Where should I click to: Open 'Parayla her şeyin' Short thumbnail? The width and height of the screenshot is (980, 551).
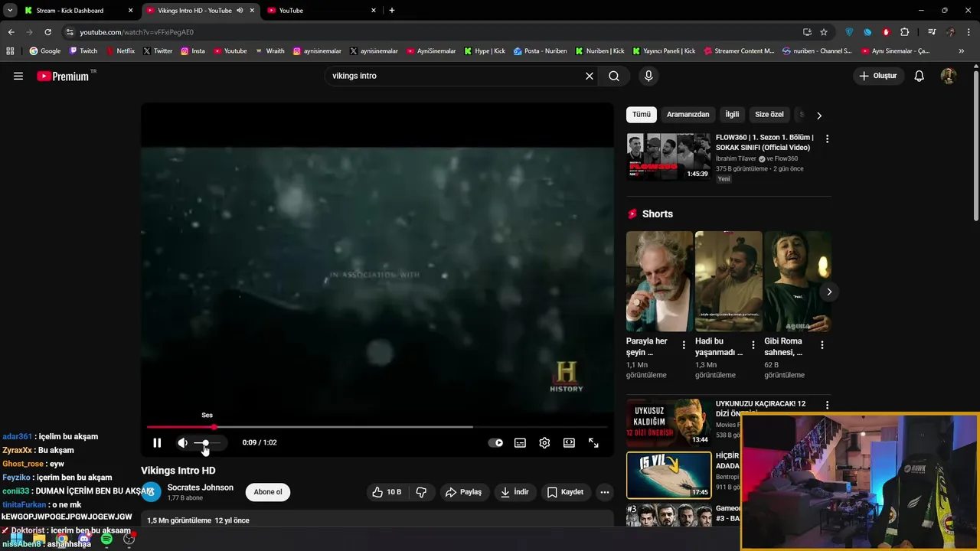(659, 281)
